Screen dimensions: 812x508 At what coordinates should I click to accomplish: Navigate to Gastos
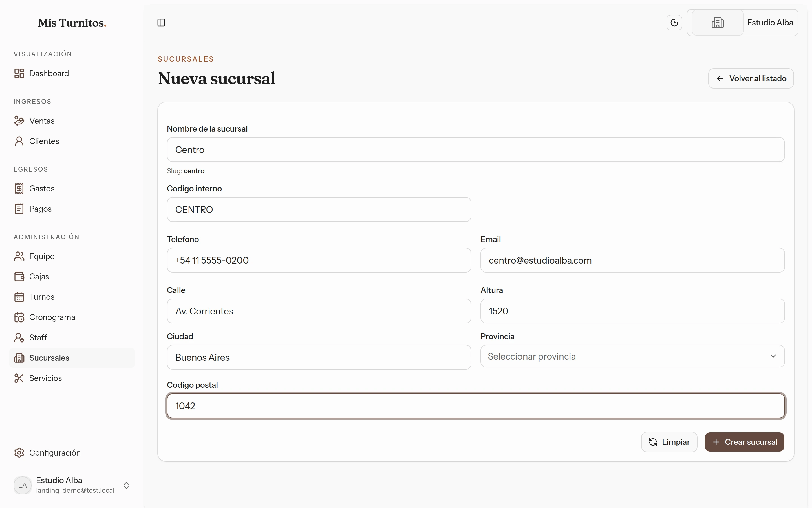tap(72, 189)
